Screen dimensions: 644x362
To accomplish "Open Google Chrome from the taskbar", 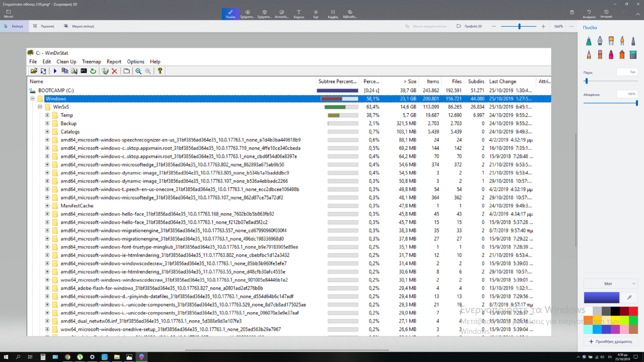I will coord(67,357).
